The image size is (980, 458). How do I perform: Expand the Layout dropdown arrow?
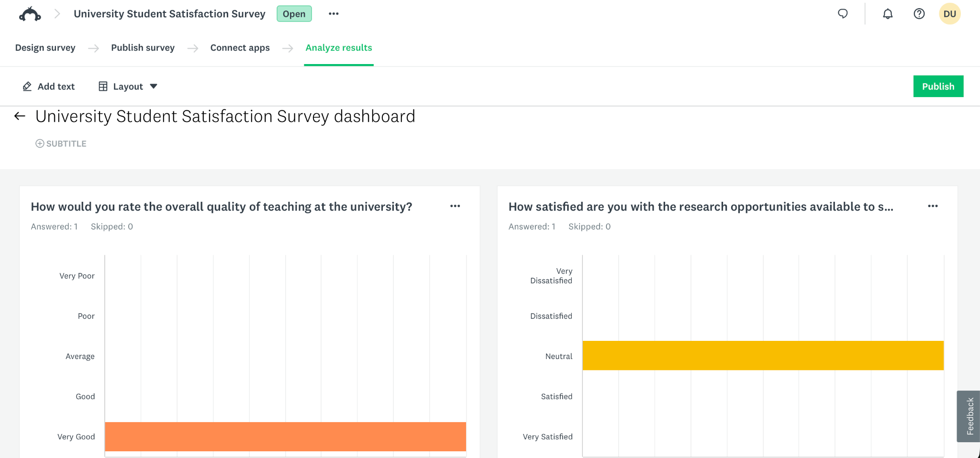(154, 87)
